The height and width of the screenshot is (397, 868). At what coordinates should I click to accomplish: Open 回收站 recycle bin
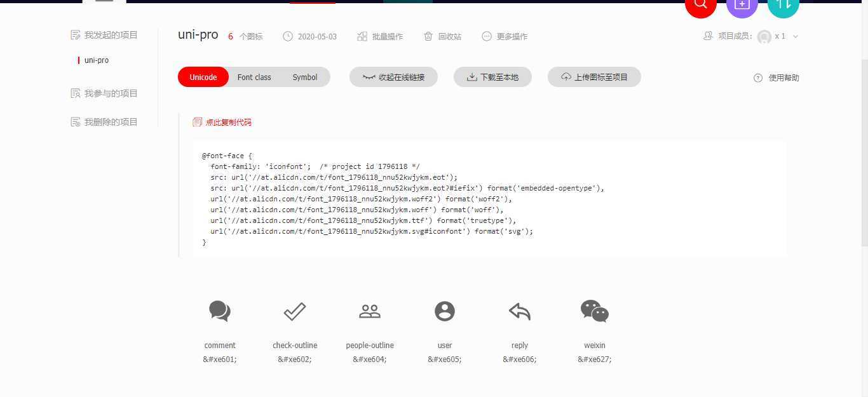click(443, 36)
